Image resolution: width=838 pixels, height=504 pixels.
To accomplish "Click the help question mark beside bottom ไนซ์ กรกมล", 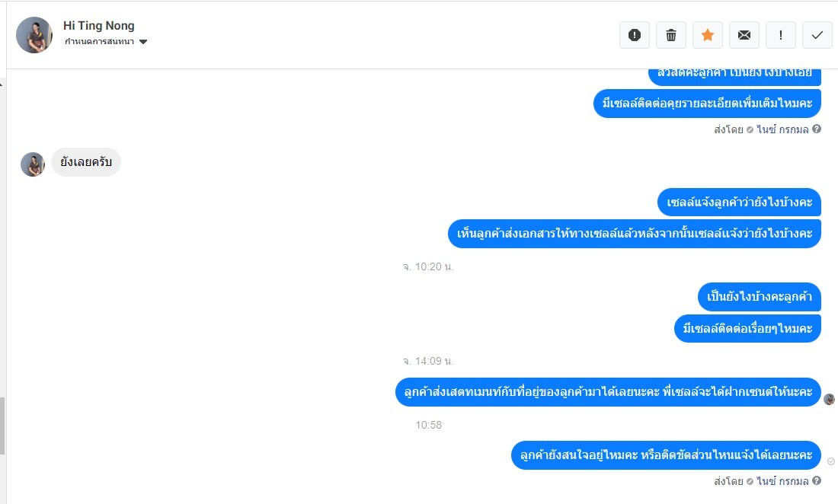I will coord(817,480).
